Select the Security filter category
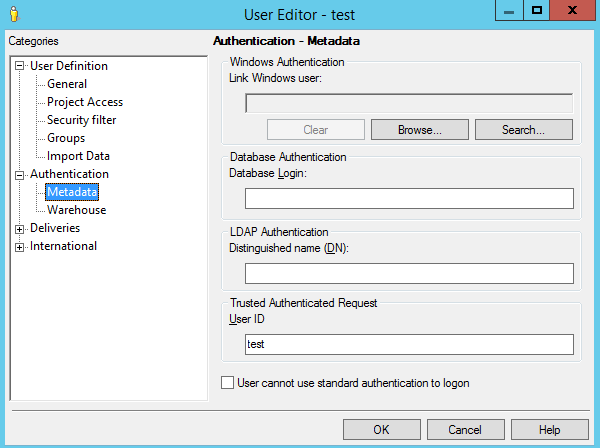The width and height of the screenshot is (600, 448). point(81,120)
